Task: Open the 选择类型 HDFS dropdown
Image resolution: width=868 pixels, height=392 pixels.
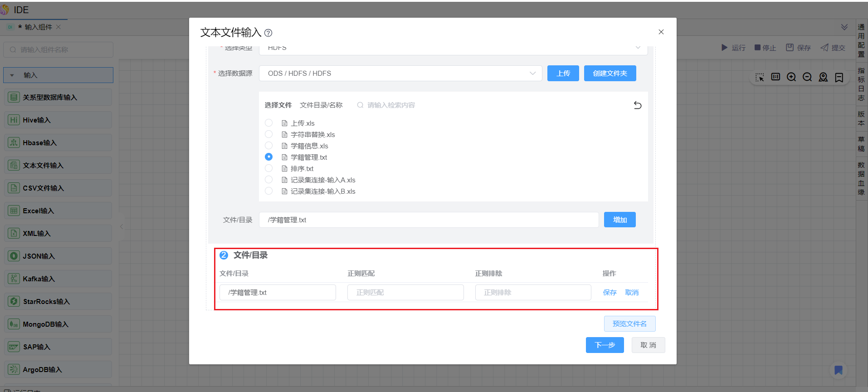Action: coord(453,49)
